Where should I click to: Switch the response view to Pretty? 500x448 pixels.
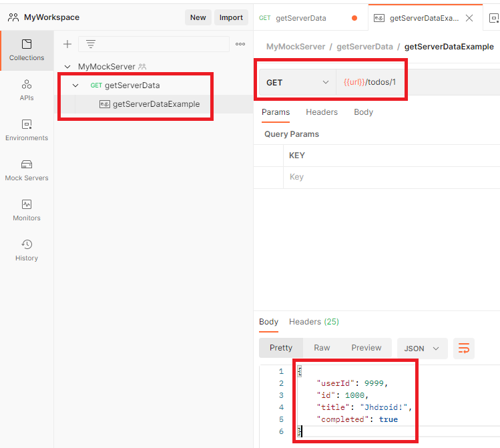point(280,348)
